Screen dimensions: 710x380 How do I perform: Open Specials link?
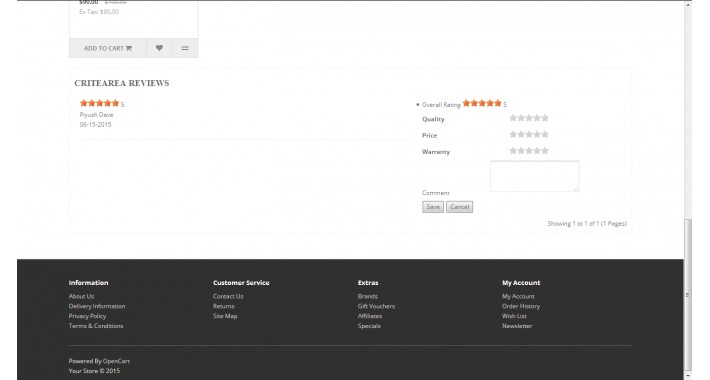click(x=369, y=326)
